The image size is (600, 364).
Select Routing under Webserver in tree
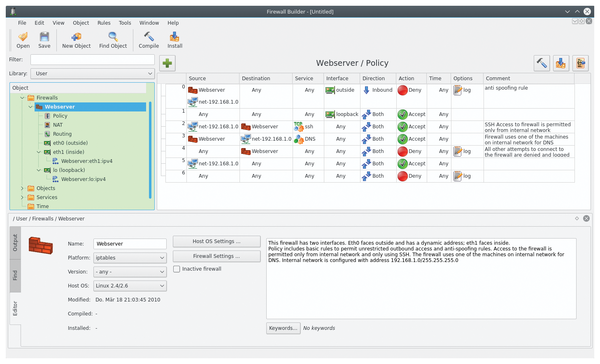tap(62, 134)
